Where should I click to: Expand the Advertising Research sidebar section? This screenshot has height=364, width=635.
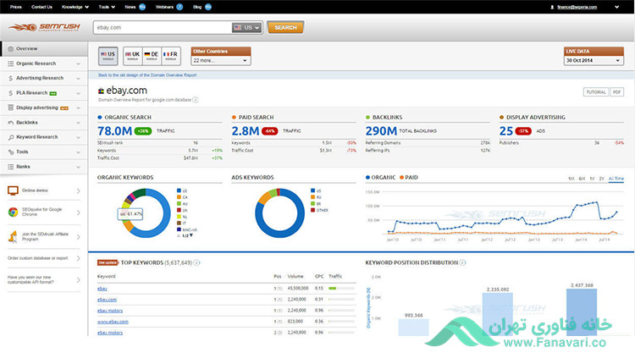click(78, 79)
